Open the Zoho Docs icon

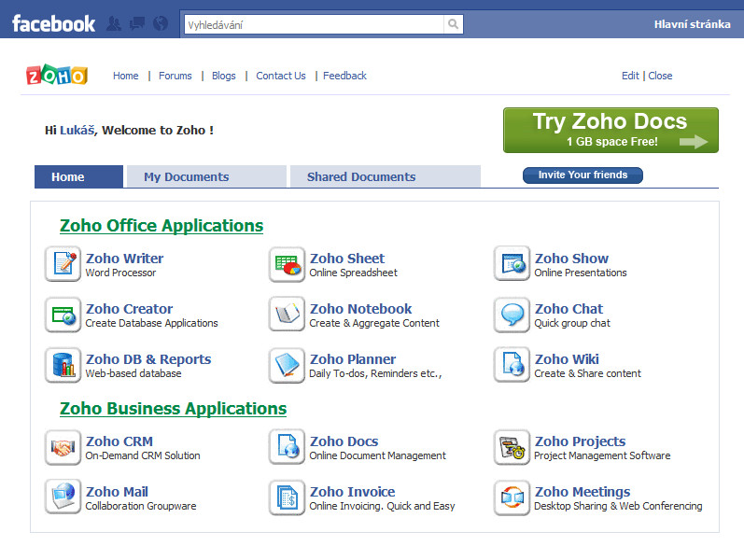pyautogui.click(x=288, y=447)
